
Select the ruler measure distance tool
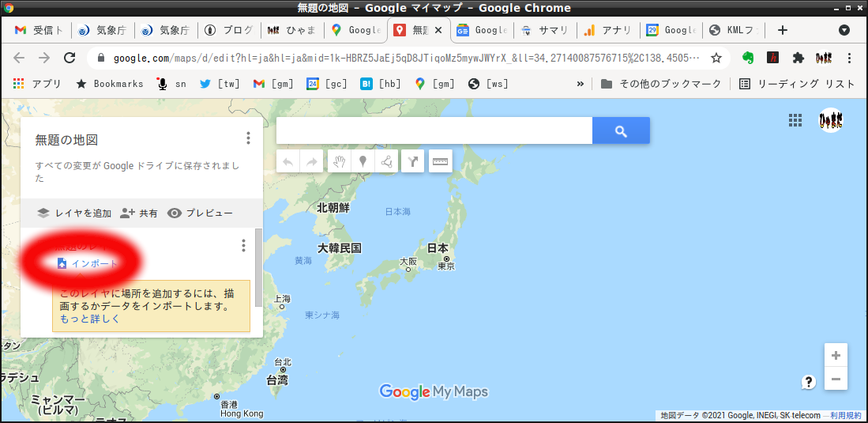pos(441,161)
